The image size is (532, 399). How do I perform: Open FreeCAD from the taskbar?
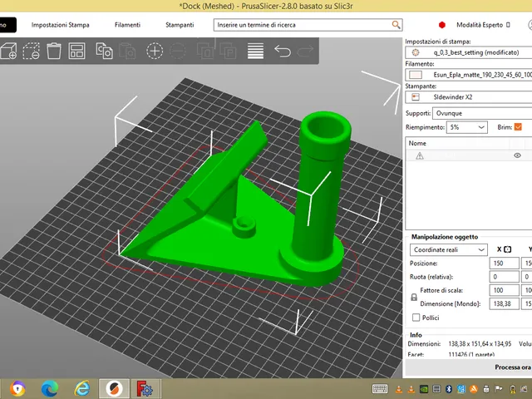click(144, 389)
